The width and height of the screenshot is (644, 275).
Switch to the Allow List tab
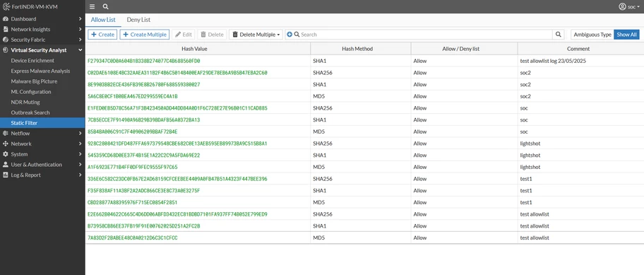[x=103, y=20]
